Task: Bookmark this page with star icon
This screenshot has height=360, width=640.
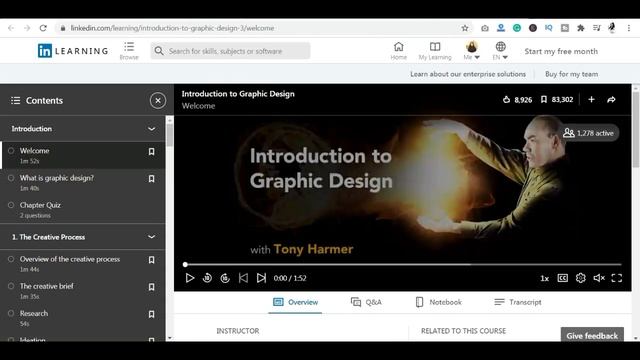Action: click(464, 28)
